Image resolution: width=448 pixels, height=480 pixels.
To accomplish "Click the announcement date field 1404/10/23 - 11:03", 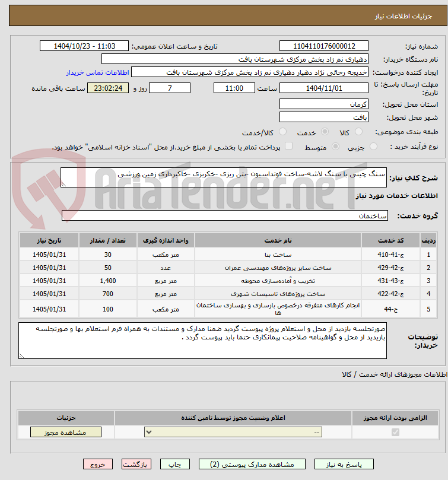I will point(84,46).
